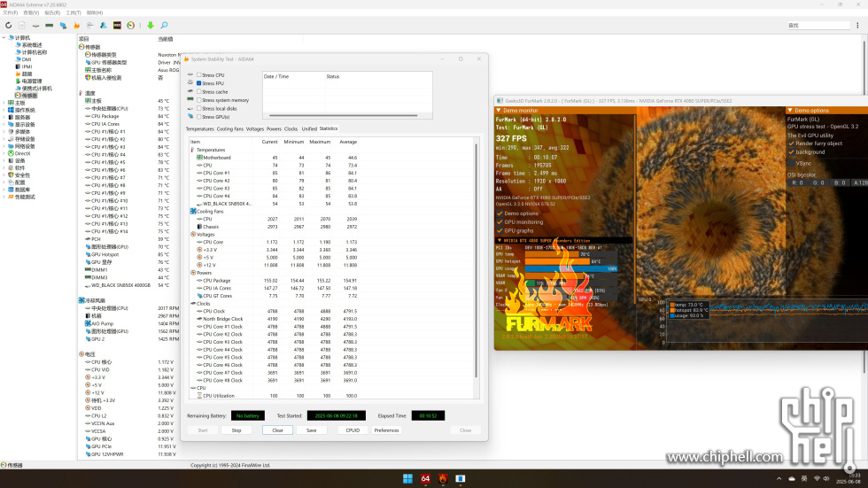Collapse the FurMark Demo options panel
868x488 pixels.
coord(790,110)
